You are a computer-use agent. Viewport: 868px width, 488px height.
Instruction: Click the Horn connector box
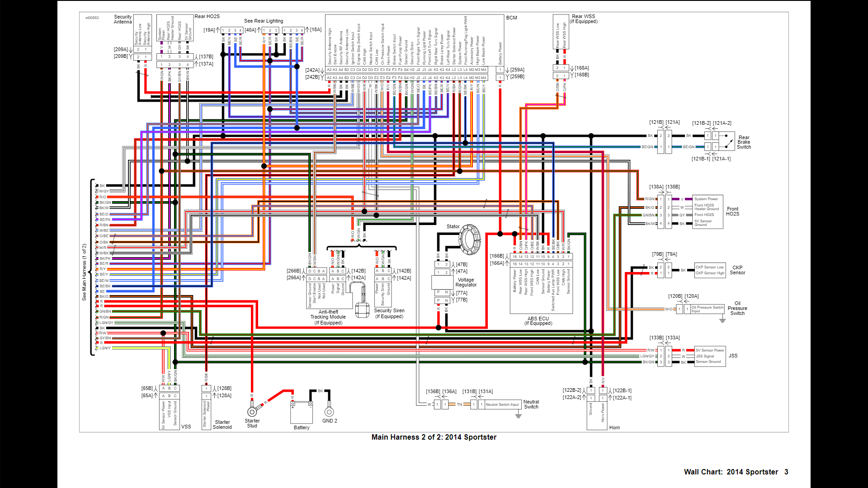point(597,416)
